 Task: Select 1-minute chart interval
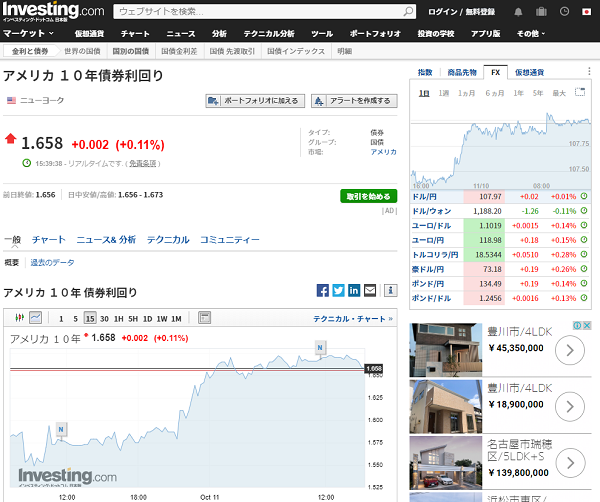61,319
